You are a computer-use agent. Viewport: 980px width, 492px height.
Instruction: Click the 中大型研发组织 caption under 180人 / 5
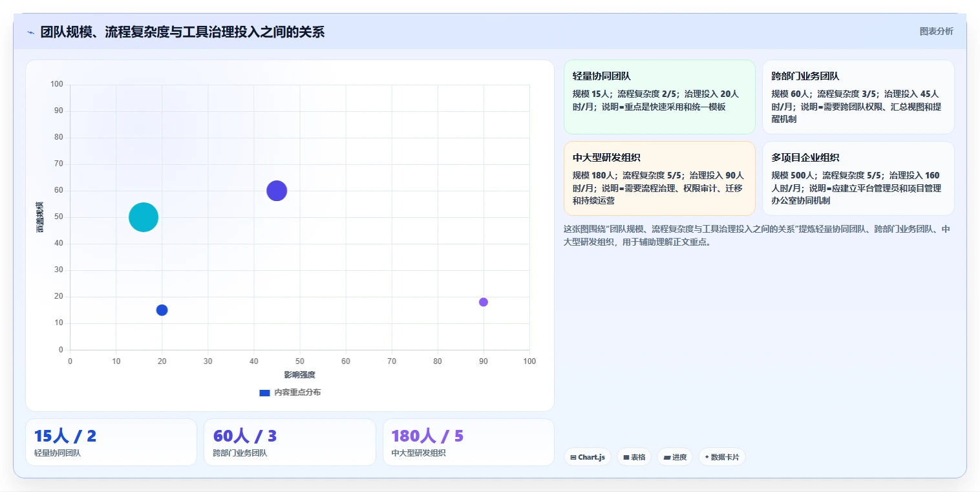(x=419, y=453)
